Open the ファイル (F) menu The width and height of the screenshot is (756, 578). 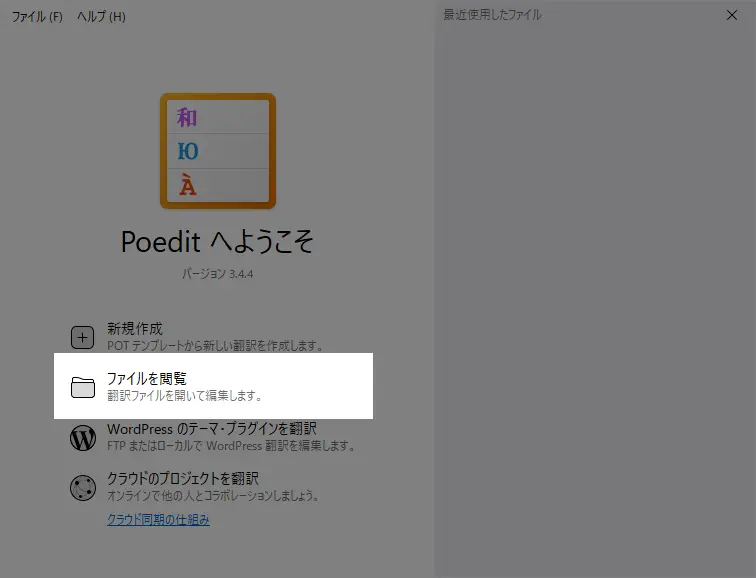pos(37,17)
